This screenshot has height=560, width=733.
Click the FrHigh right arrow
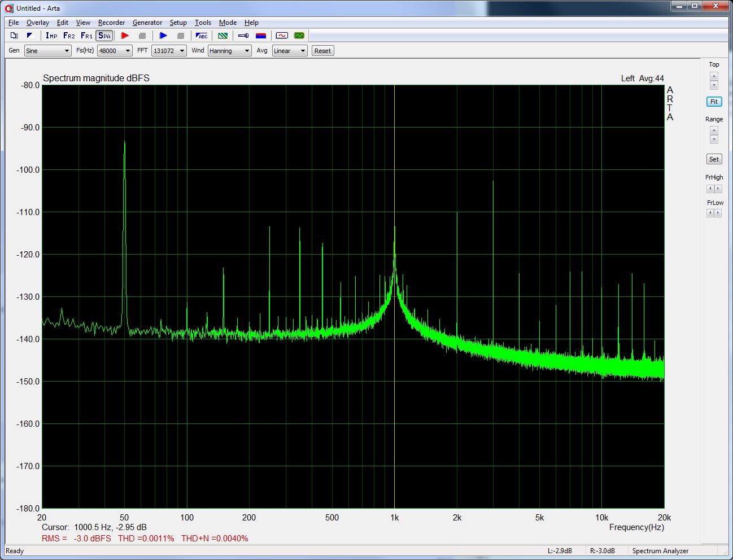click(x=718, y=189)
